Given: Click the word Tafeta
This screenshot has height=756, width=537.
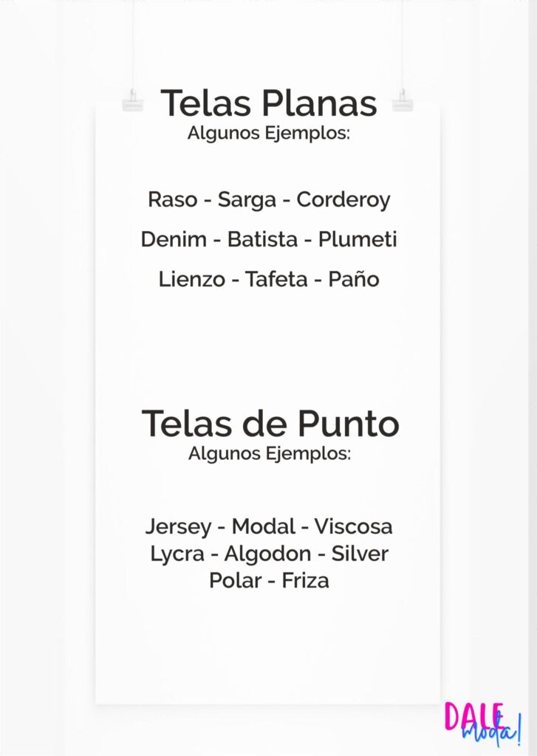Looking at the screenshot, I should tap(276, 279).
